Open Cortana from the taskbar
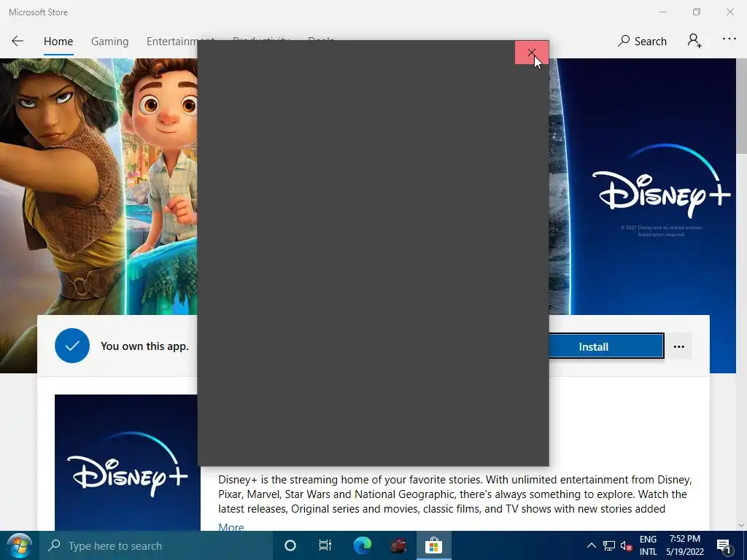747x560 pixels. 290,545
